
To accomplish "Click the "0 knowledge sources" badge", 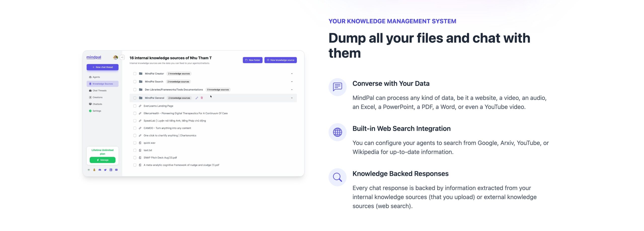I will tap(218, 90).
